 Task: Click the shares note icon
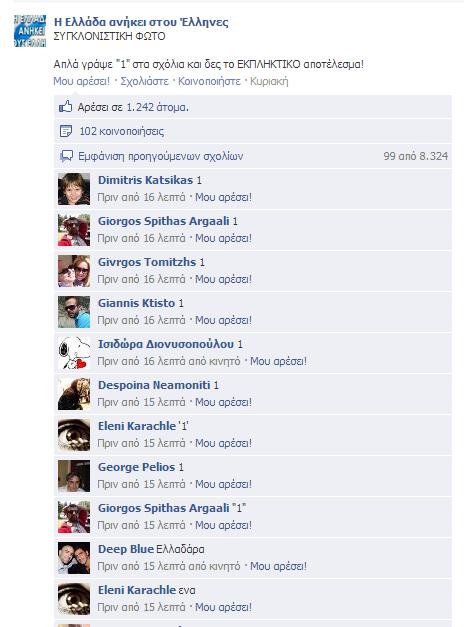coord(66,131)
